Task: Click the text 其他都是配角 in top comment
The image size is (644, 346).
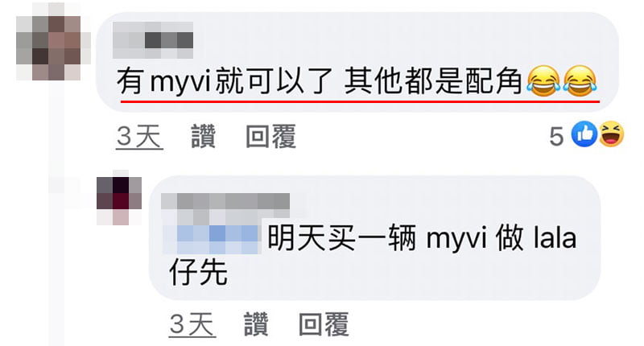Action: (433, 81)
